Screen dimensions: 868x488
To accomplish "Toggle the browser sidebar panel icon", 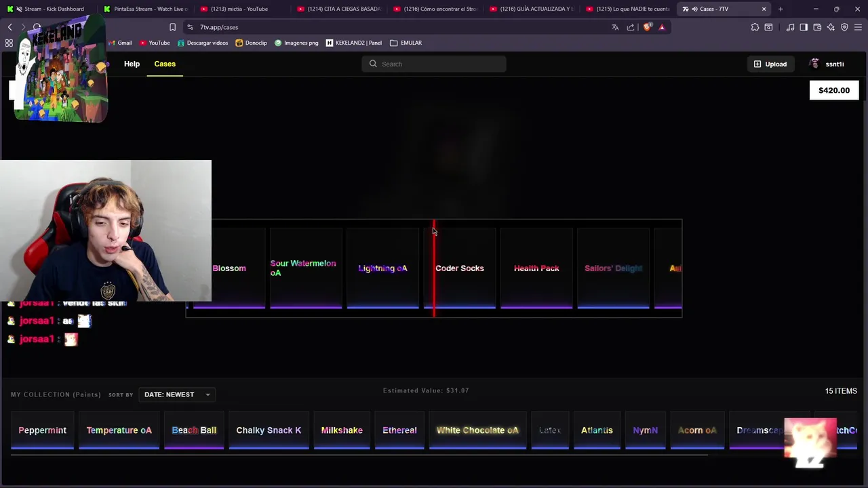I will point(804,27).
